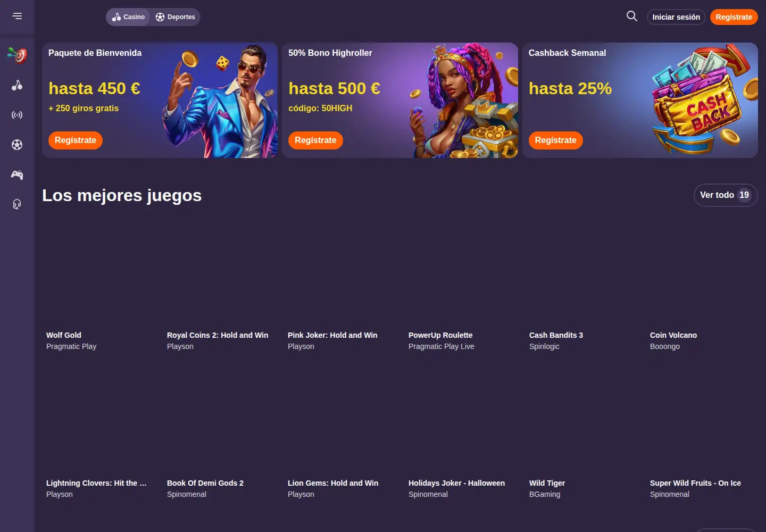
Task: Click the Iniciar sesión button
Action: point(676,17)
